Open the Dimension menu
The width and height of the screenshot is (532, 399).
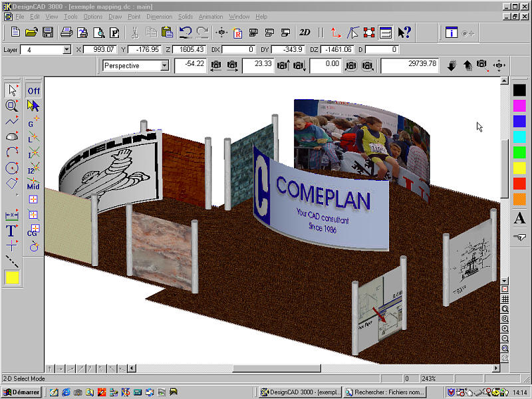click(x=159, y=17)
